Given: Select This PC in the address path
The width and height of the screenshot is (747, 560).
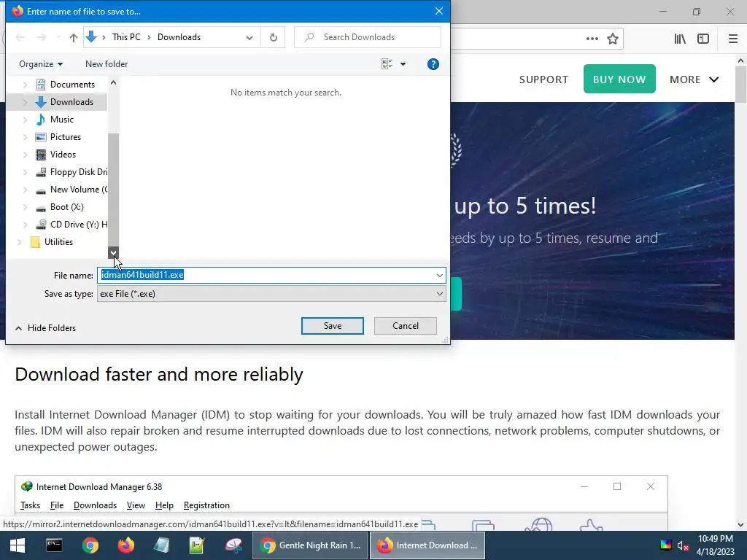Looking at the screenshot, I should pyautogui.click(x=126, y=37).
